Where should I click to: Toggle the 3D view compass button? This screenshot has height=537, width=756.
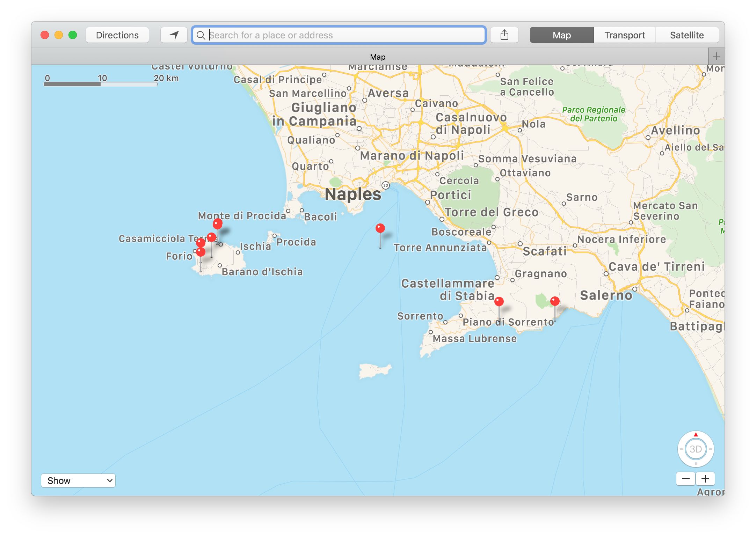tap(695, 449)
